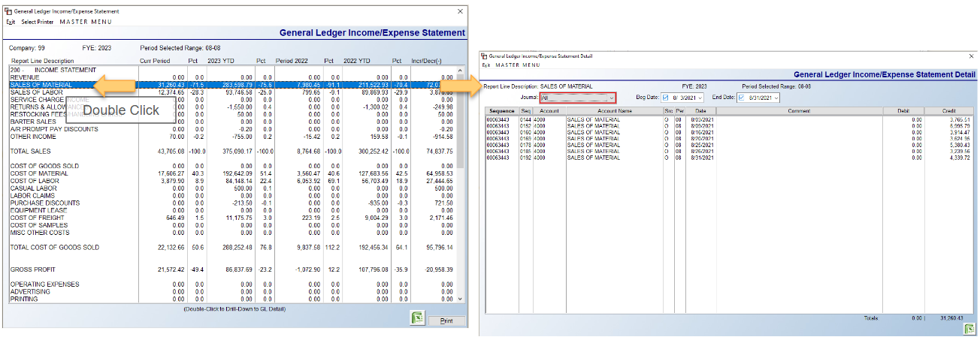Screen dimensions: 980x340
Task: Click the Print button
Action: (x=446, y=320)
